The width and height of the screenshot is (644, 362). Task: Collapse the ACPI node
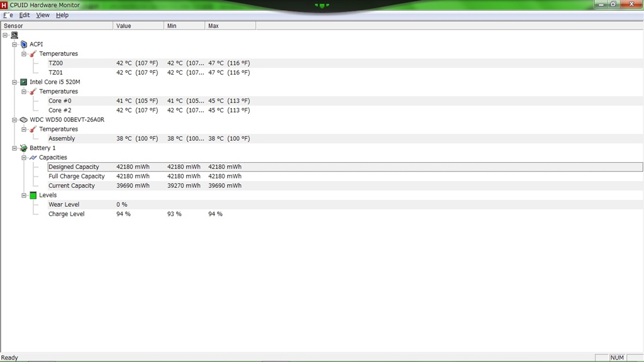14,45
